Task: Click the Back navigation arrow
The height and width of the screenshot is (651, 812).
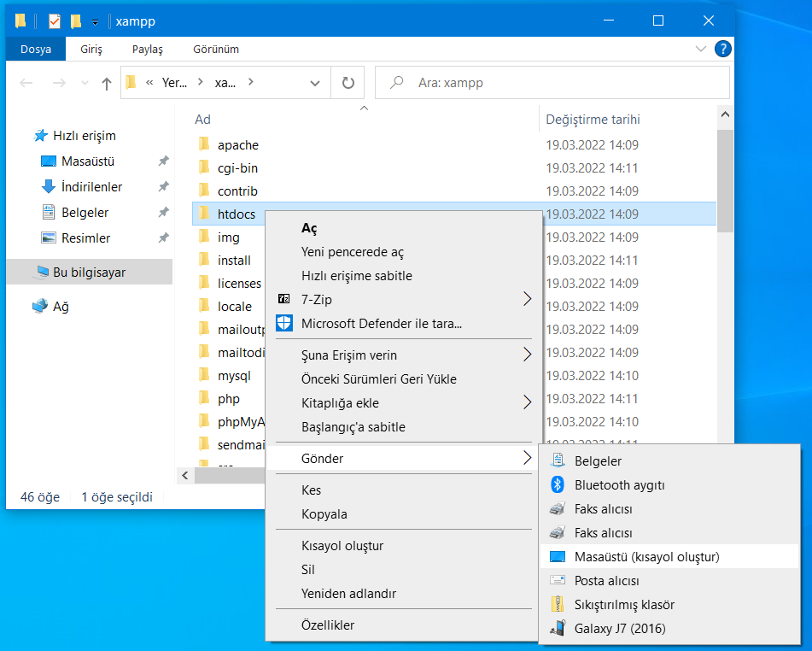Action: [x=26, y=83]
